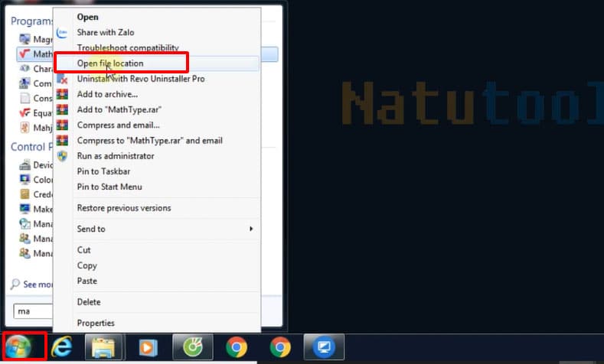Select Run as administrator
604x364 pixels.
116,156
